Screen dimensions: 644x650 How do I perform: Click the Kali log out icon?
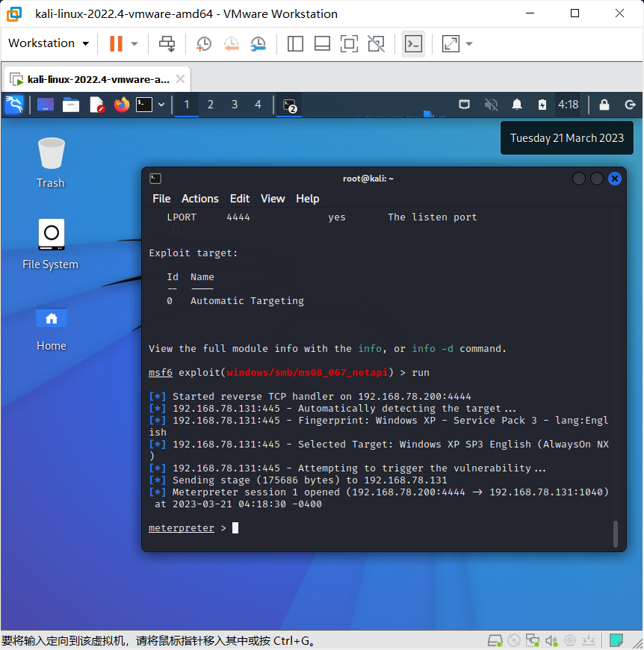click(x=630, y=105)
